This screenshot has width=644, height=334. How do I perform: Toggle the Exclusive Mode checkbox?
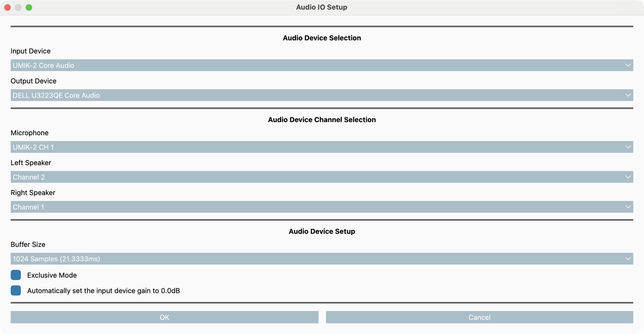(16, 275)
